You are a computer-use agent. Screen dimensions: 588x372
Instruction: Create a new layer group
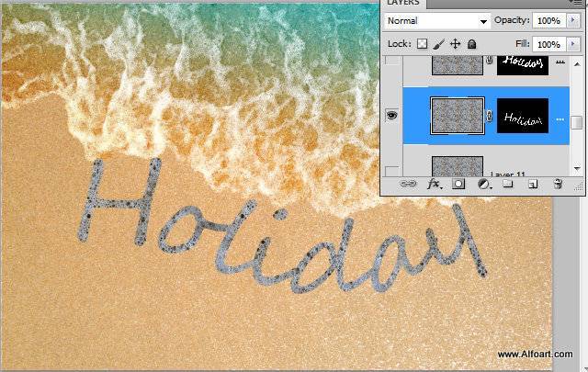click(x=507, y=185)
